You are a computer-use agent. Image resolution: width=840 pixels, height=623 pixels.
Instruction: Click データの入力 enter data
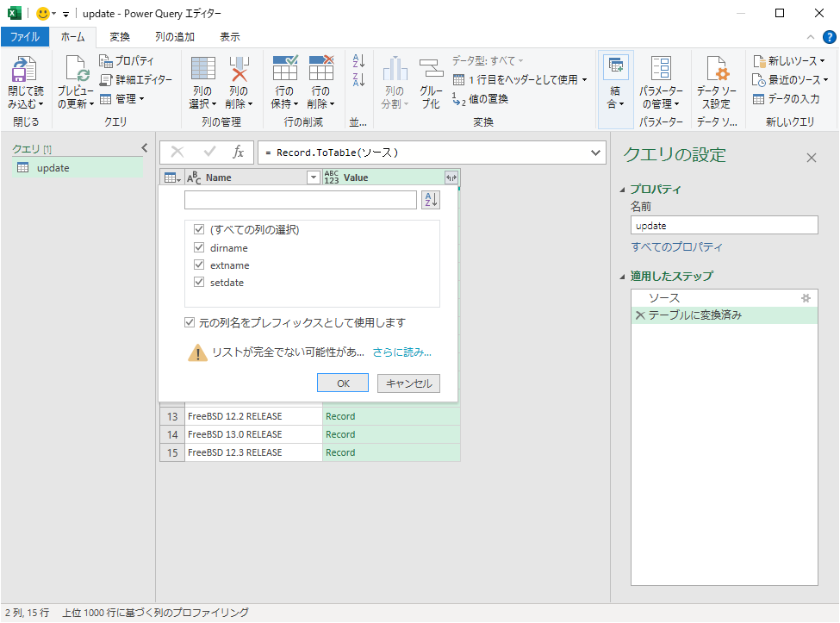point(786,99)
